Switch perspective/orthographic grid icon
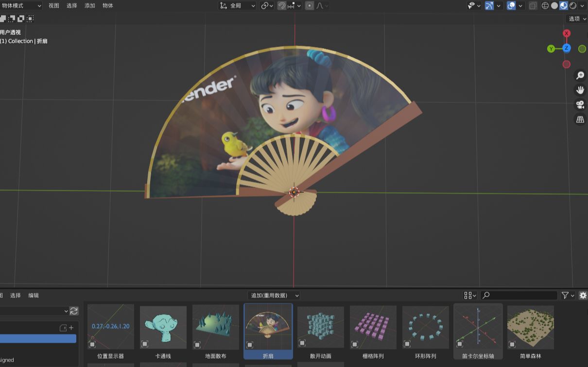 [580, 119]
